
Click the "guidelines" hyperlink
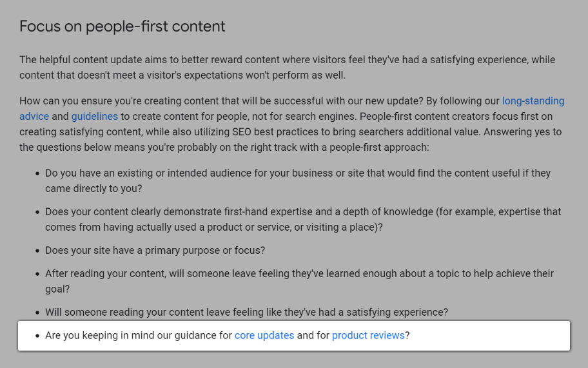[94, 117]
